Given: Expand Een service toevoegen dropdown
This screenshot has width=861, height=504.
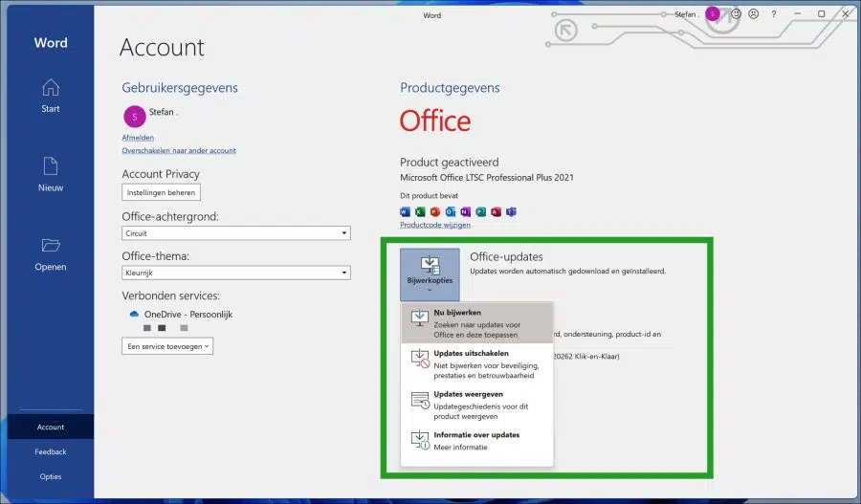Looking at the screenshot, I should click(x=167, y=346).
